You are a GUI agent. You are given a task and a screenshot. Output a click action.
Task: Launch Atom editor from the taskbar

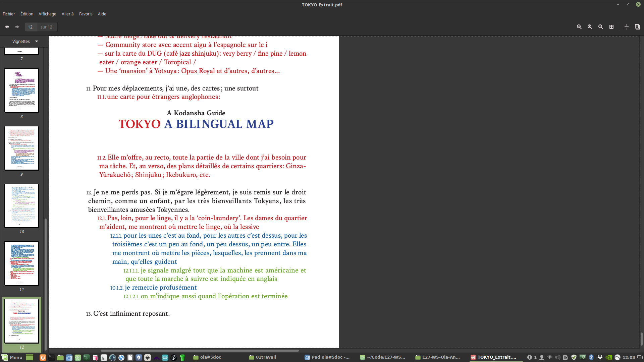pos(78,357)
